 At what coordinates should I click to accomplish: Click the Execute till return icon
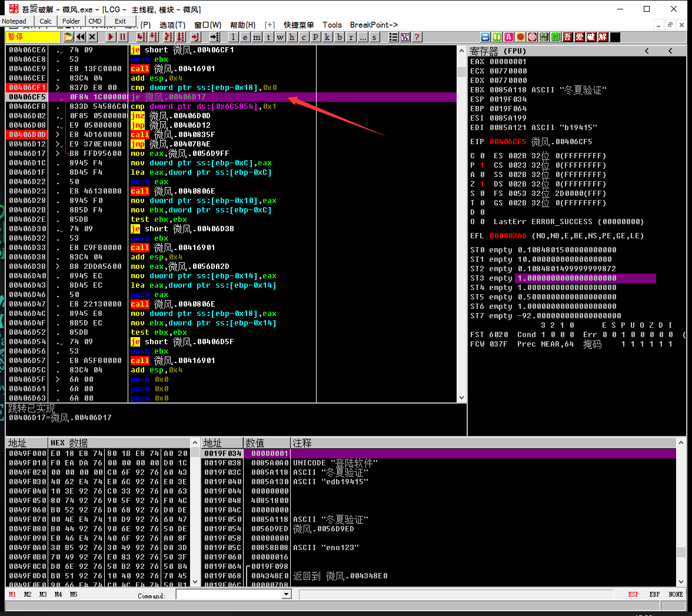195,37
